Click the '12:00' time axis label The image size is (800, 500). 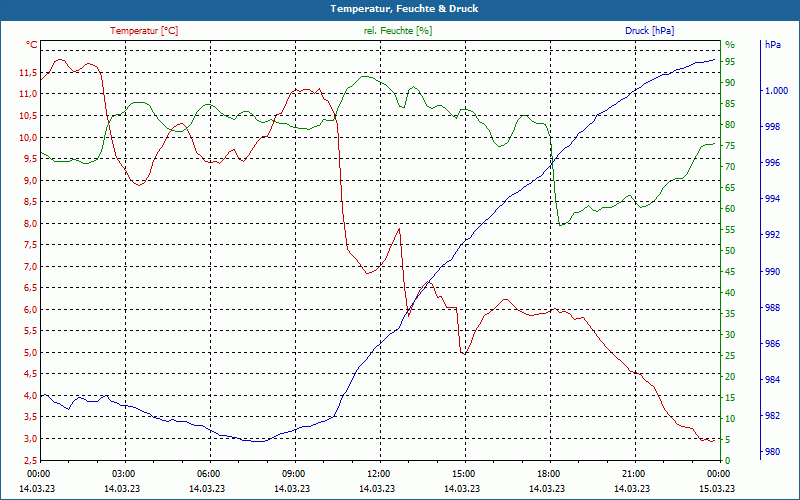tap(377, 473)
